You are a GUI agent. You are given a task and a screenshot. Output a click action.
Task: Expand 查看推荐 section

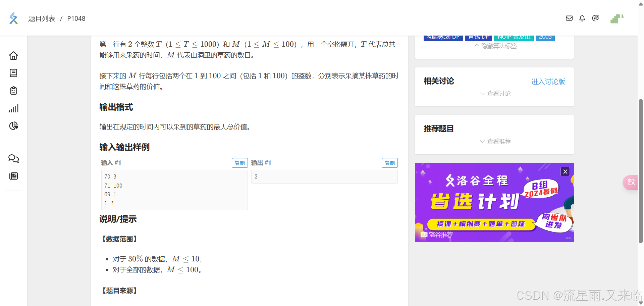pyautogui.click(x=495, y=141)
